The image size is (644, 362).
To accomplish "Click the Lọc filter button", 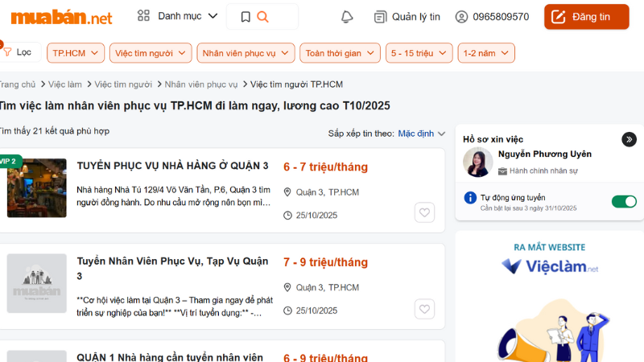I will tap(19, 52).
